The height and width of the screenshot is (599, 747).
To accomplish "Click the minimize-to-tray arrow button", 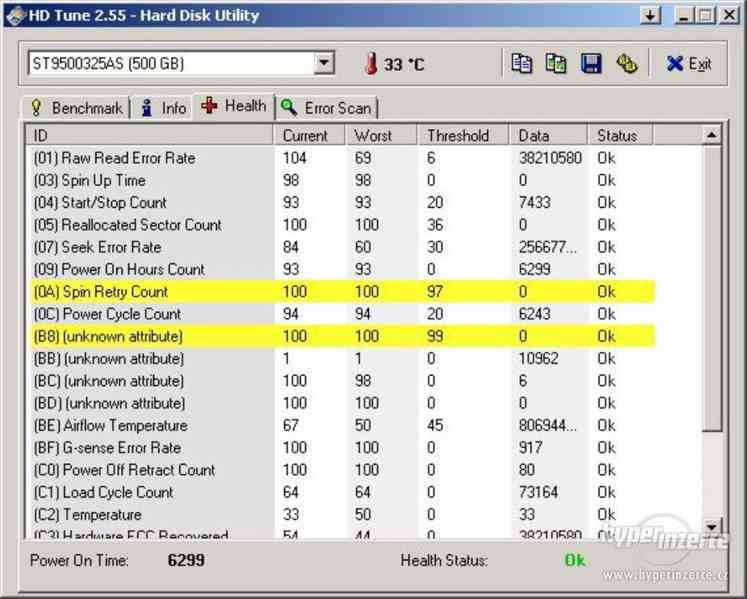I will 650,15.
